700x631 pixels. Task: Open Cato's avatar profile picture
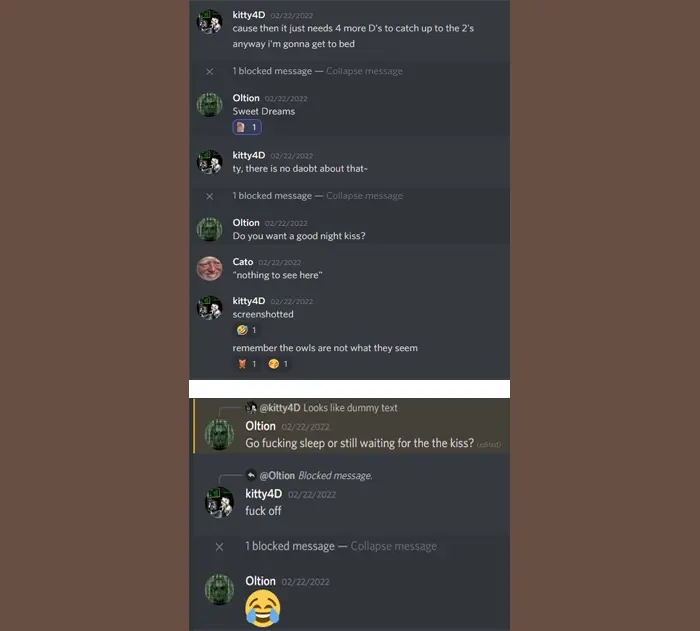pos(209,268)
